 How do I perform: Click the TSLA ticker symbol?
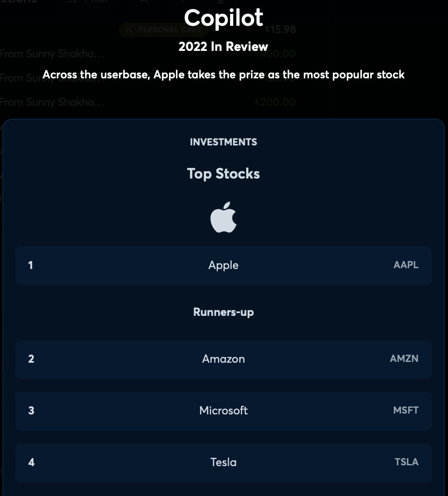pyautogui.click(x=406, y=462)
